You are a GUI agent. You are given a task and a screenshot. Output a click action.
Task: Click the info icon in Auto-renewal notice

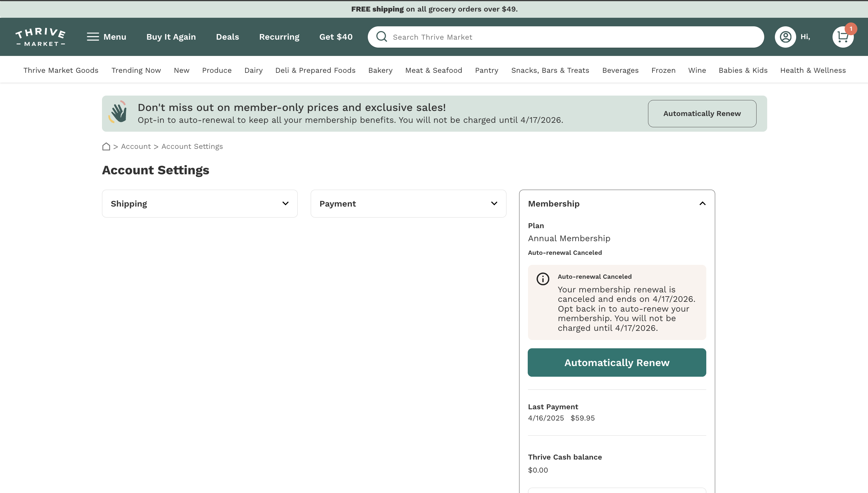coord(543,279)
